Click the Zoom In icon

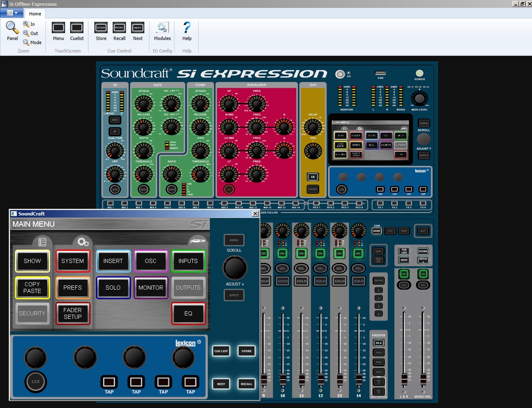pyautogui.click(x=26, y=24)
